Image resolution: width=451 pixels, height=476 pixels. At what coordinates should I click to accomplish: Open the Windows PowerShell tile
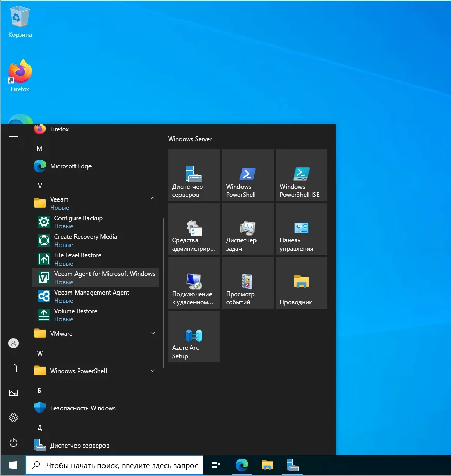coord(248,175)
